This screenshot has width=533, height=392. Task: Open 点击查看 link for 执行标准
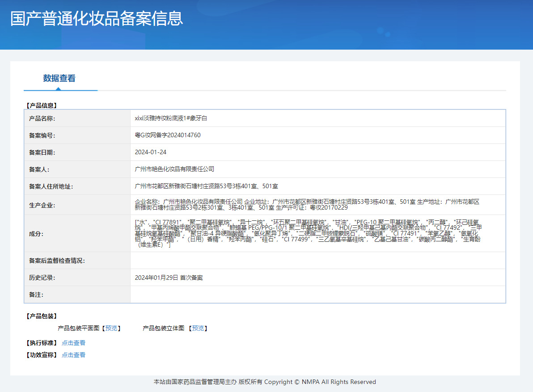[x=73, y=343]
